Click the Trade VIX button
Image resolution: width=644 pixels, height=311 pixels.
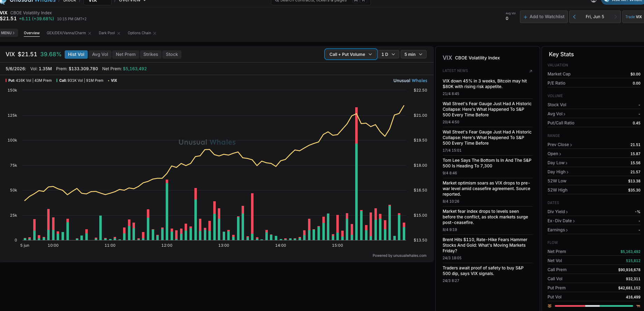tap(633, 17)
